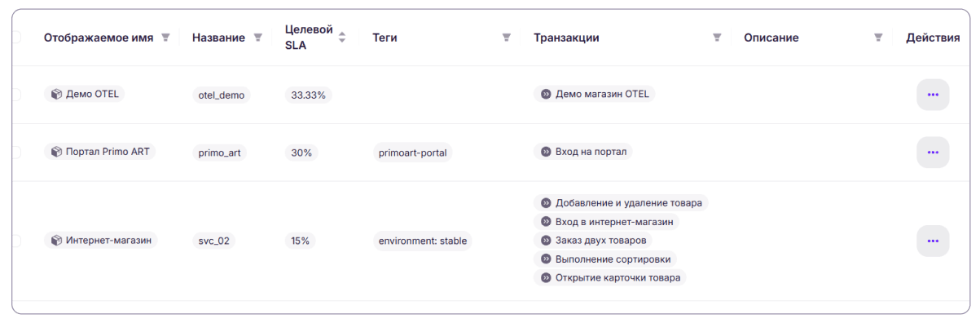Click transaction icon of Вход на портал
This screenshot has width=980, height=323.
(x=546, y=152)
